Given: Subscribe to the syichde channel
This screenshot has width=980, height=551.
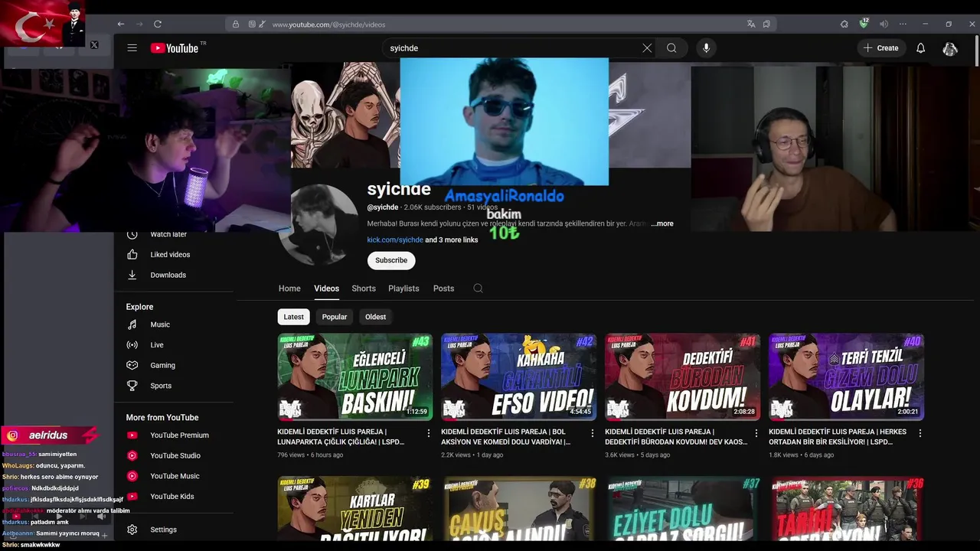Looking at the screenshot, I should click(391, 260).
